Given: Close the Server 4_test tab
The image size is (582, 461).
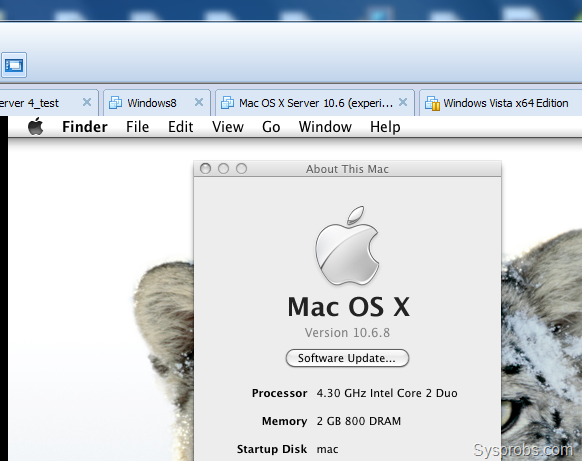Looking at the screenshot, I should (87, 102).
